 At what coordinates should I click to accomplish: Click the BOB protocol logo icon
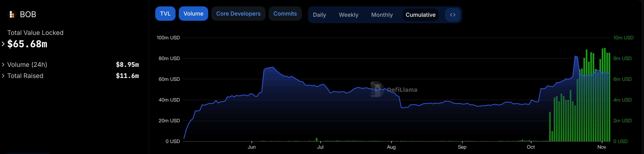[12, 15]
